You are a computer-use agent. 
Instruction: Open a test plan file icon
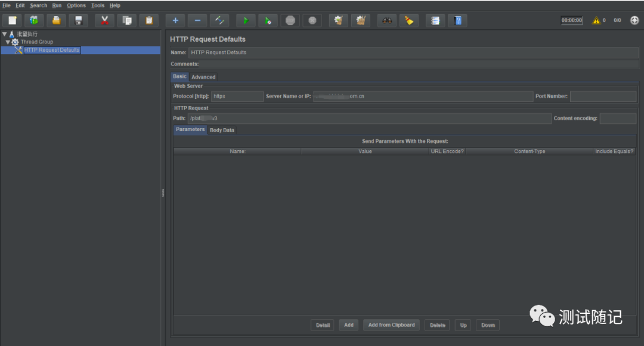point(56,20)
